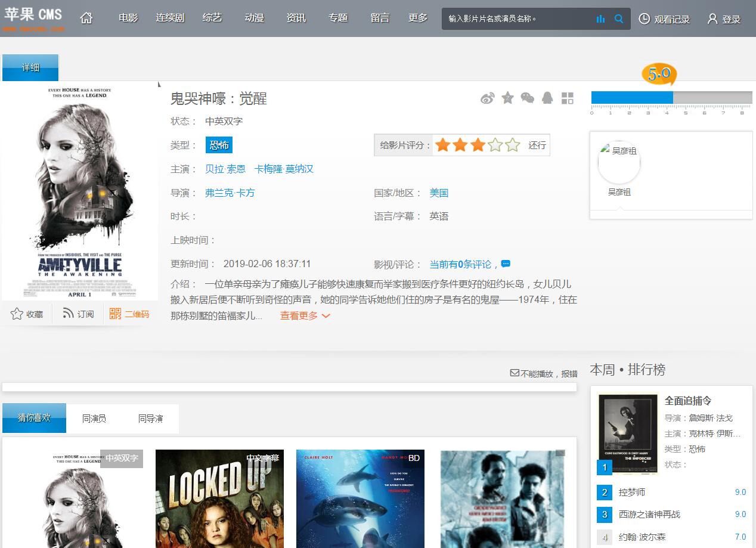
Task: Click the search magnifier icon
Action: (619, 19)
